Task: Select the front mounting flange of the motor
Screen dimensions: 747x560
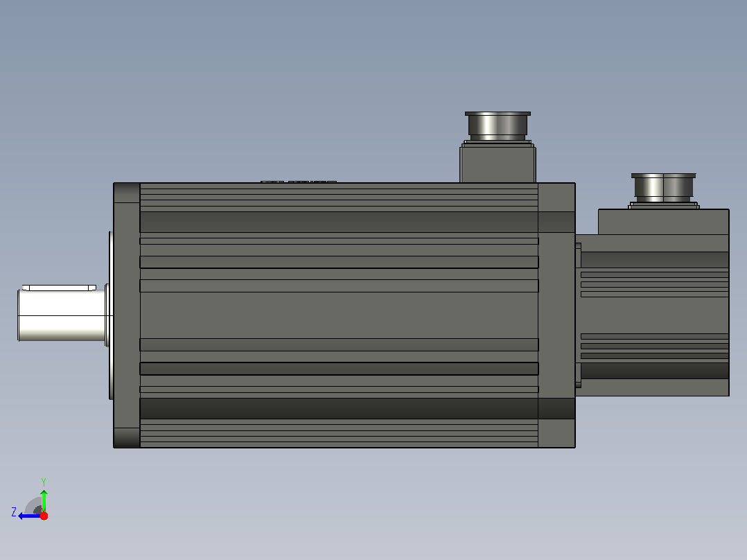Action: [127, 315]
